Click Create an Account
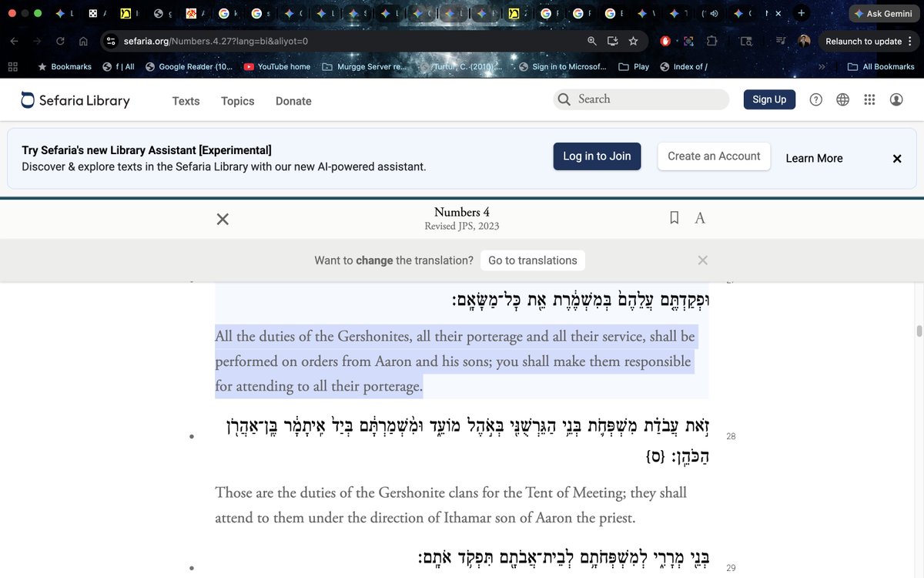 [x=714, y=156]
